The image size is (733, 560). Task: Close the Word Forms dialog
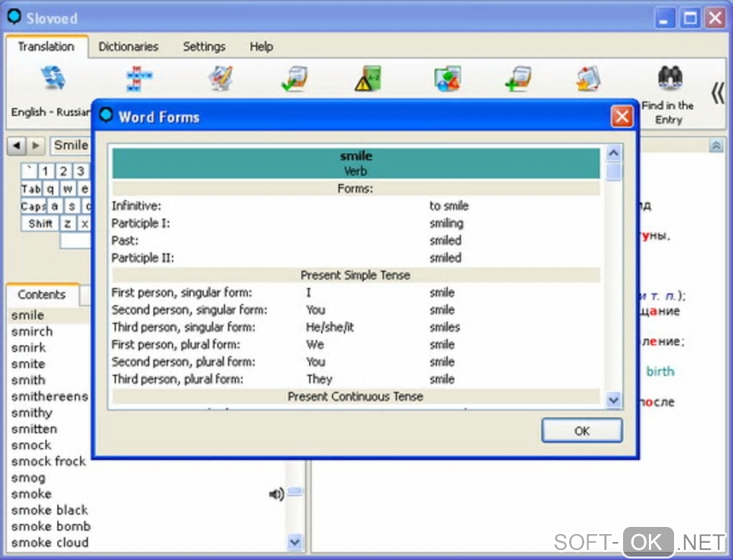pyautogui.click(x=622, y=116)
